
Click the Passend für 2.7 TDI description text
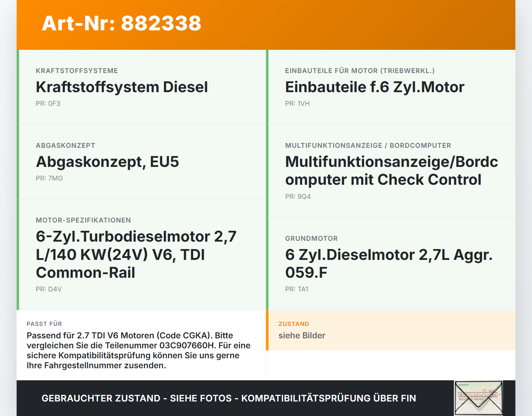[139, 350]
